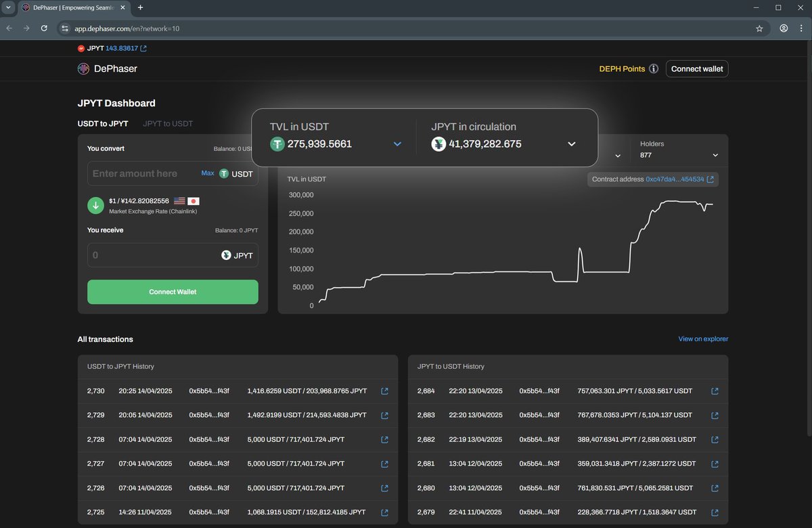Expand the chevron left of the Holders card
The image size is (812, 528).
pyautogui.click(x=617, y=156)
